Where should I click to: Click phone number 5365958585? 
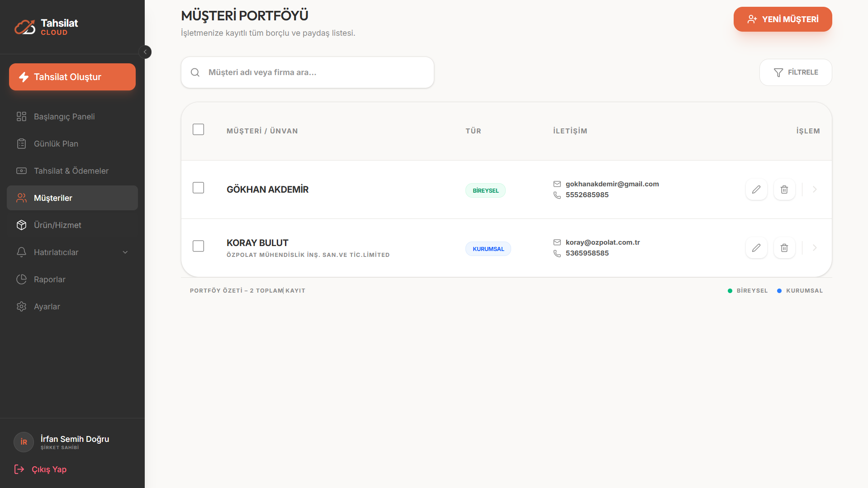pyautogui.click(x=587, y=253)
